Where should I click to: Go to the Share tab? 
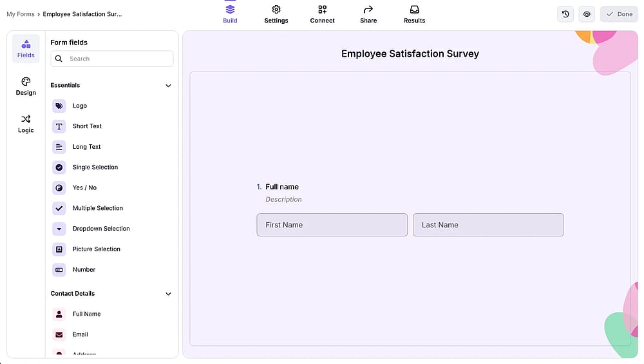click(x=368, y=14)
